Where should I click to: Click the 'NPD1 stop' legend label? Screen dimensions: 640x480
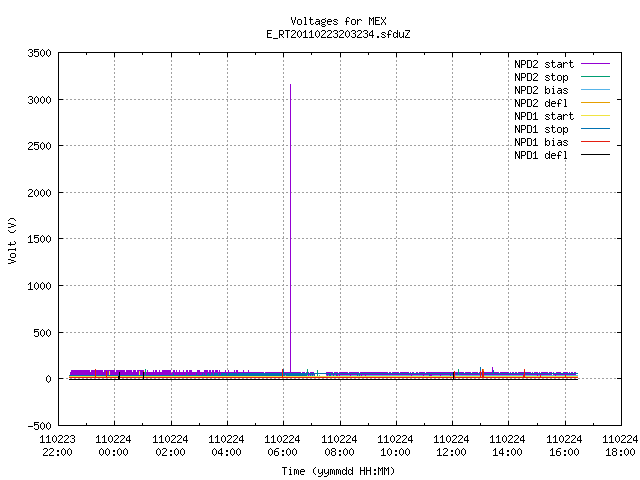tap(541, 129)
